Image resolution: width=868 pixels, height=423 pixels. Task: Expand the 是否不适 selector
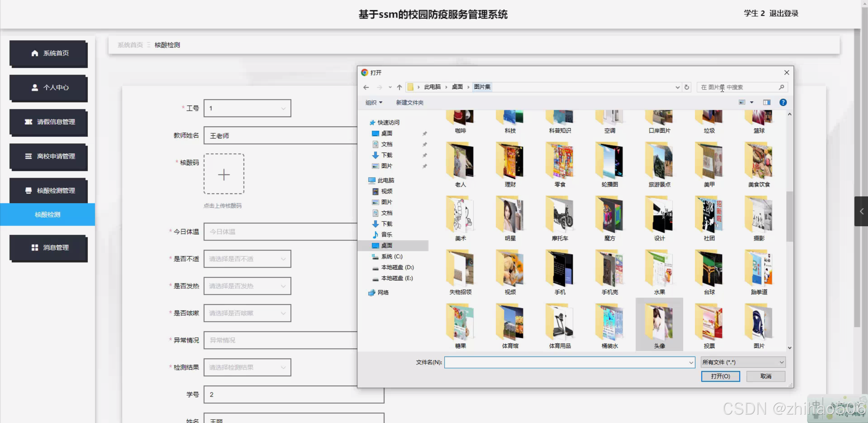click(247, 259)
